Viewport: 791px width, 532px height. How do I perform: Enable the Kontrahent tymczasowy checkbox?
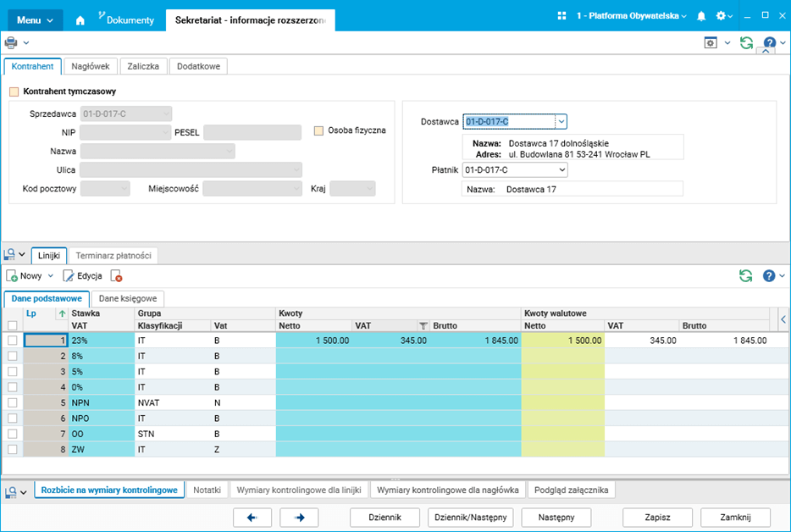coord(14,91)
